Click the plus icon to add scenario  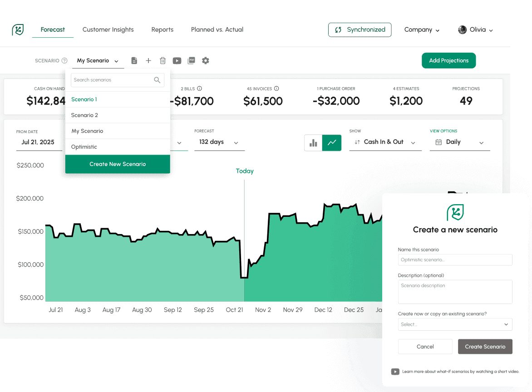pyautogui.click(x=148, y=61)
